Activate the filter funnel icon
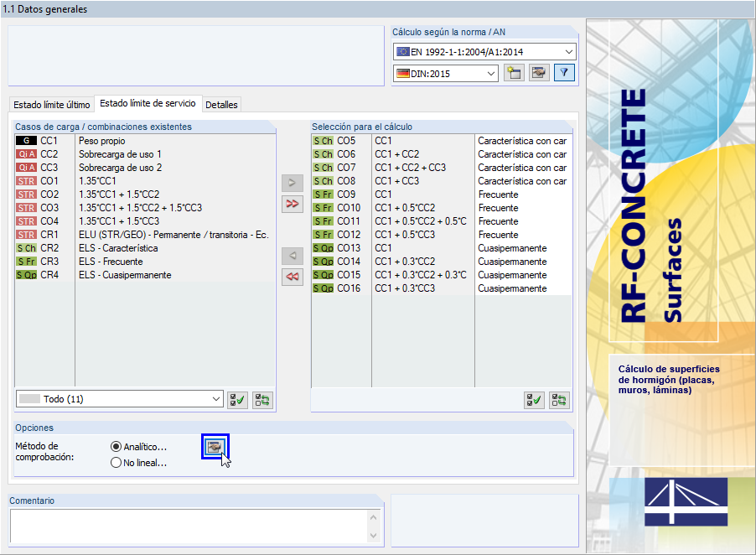 [563, 73]
